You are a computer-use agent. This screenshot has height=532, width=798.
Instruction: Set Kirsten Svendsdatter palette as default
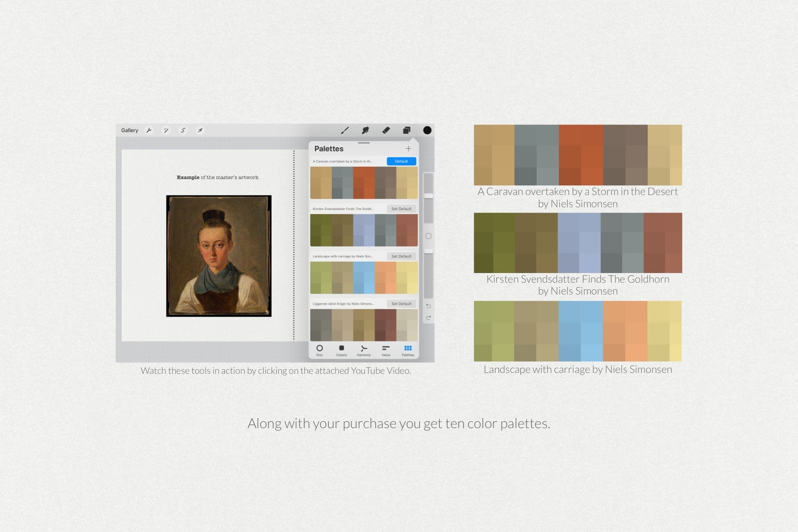(401, 209)
